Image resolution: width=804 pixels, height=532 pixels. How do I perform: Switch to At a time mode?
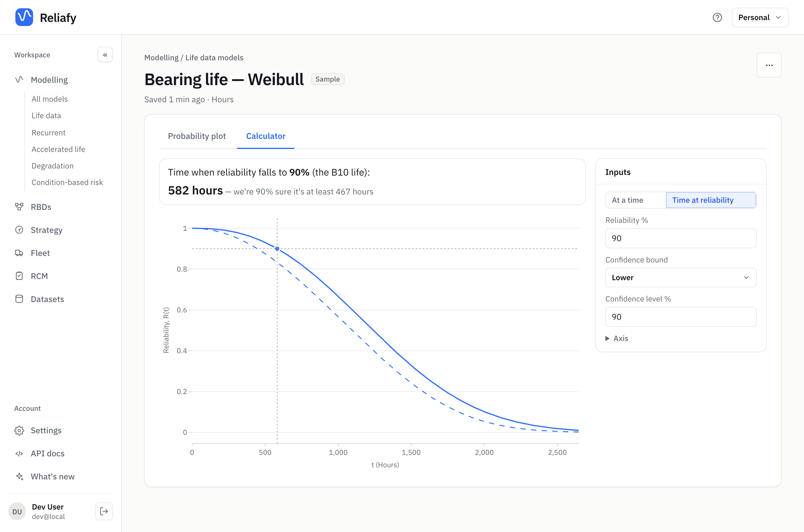point(636,200)
